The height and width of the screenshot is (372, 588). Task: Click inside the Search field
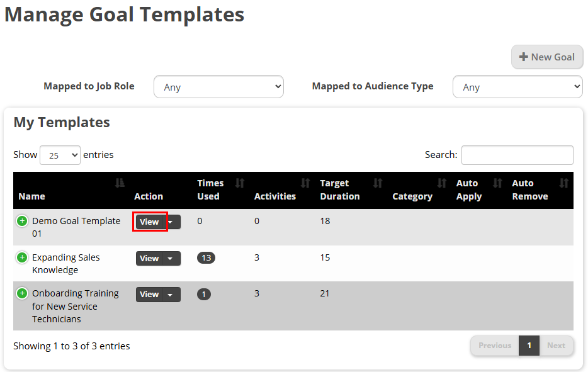517,155
